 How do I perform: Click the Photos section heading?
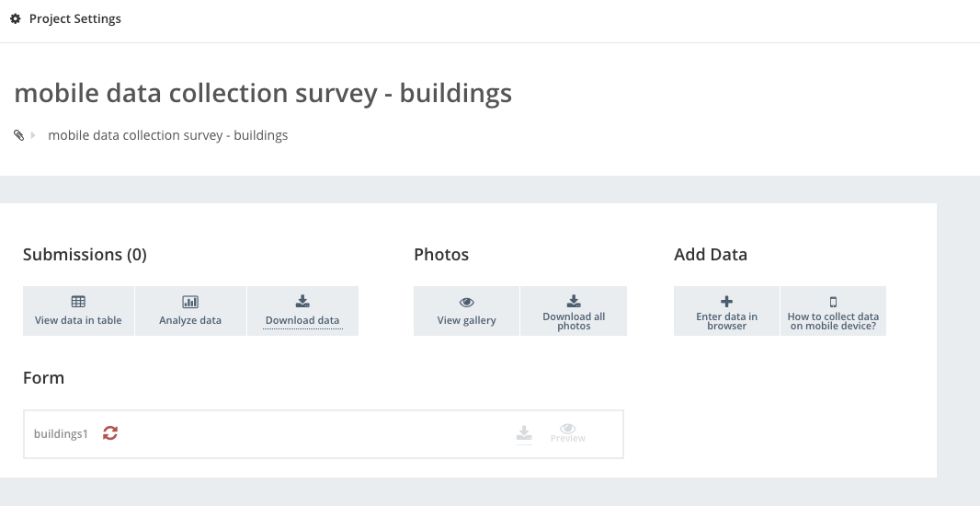pyautogui.click(x=441, y=255)
